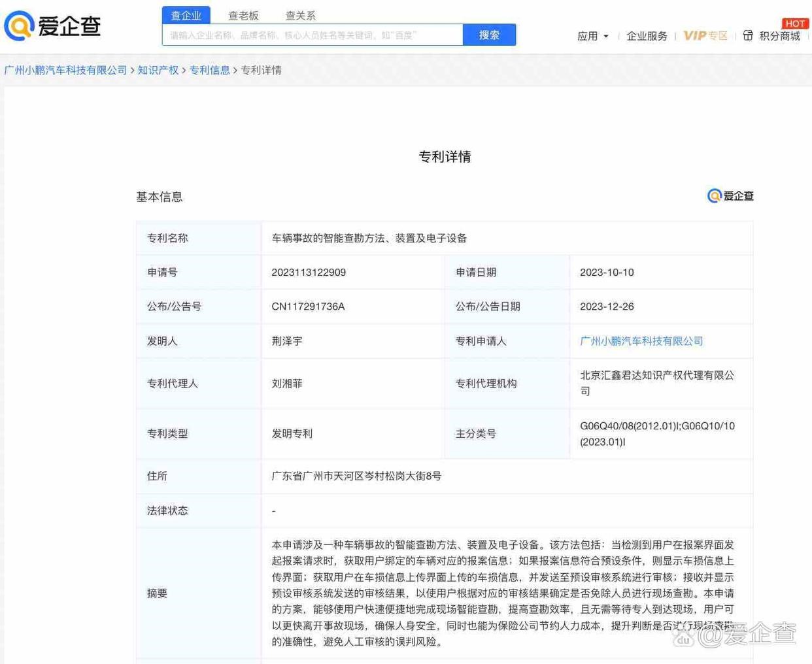Screen dimensions: 812x664
Task: Click the 专利类型 label cell
Action: tap(199, 434)
